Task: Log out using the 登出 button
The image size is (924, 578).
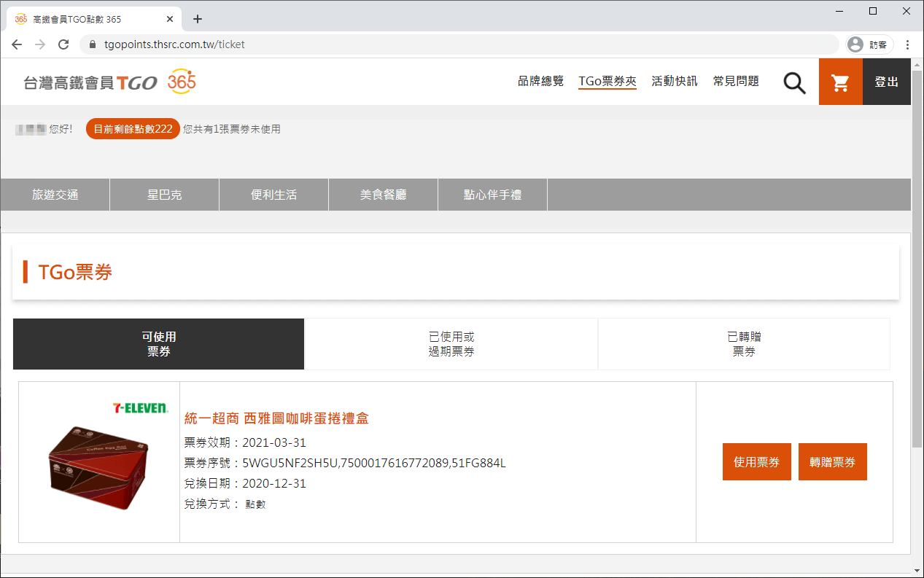Action: [887, 82]
